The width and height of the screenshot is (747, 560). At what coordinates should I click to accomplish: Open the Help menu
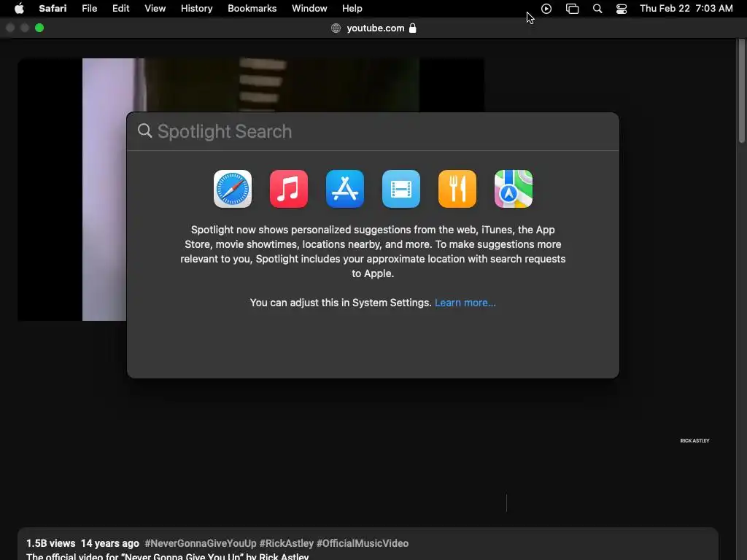coord(352,9)
